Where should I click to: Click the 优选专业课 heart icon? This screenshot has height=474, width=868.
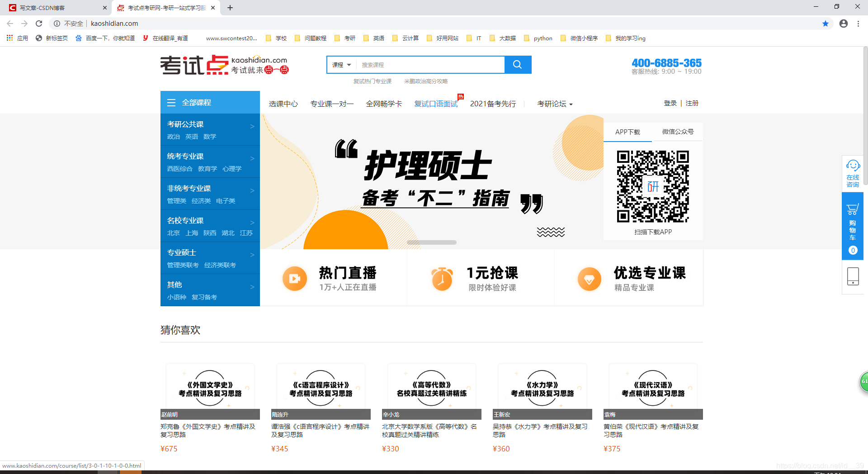(x=590, y=278)
